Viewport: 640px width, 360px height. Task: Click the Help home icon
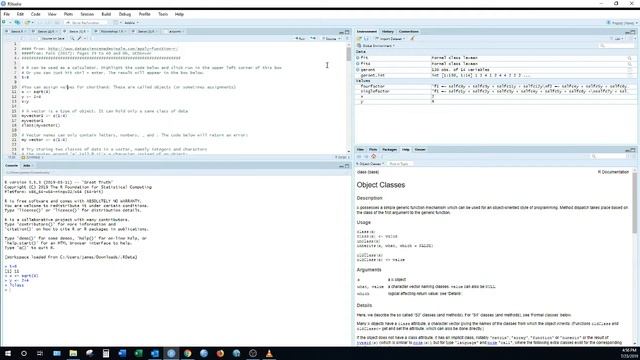(x=373, y=156)
